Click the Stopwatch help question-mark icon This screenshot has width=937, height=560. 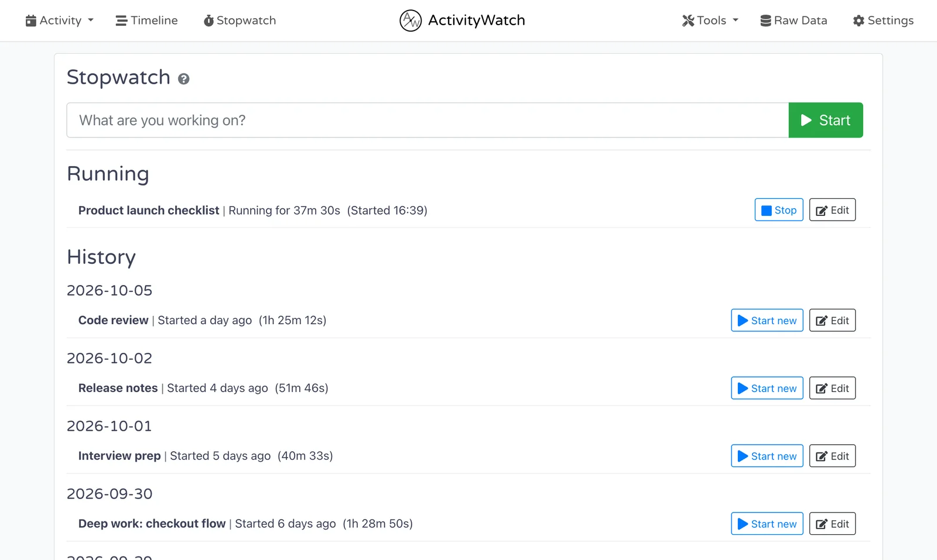click(184, 79)
